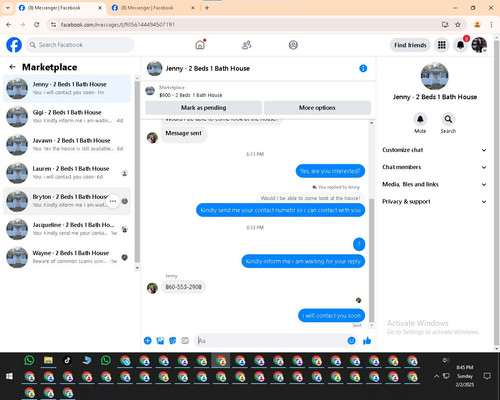Go back from the Marketplace chat list
This screenshot has width=500, height=400.
[12, 67]
